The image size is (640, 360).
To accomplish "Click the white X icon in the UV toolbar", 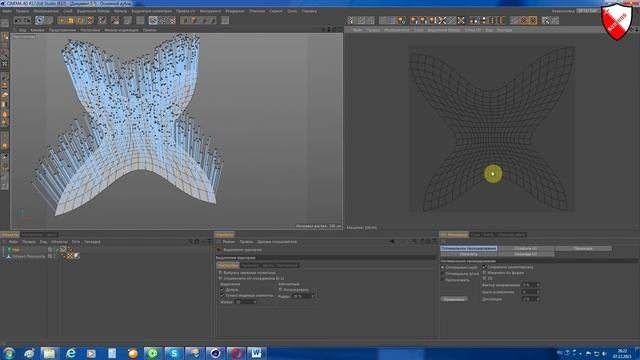I will point(461,20).
